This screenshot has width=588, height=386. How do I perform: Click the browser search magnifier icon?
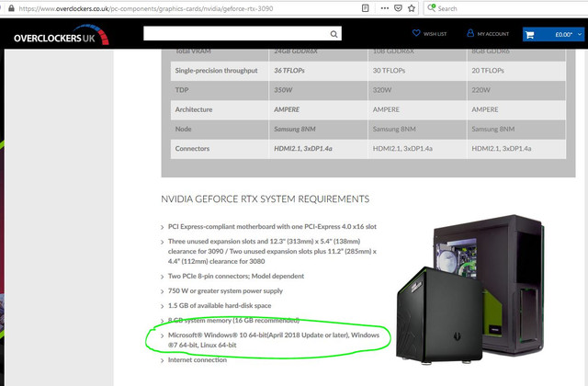coord(431,8)
